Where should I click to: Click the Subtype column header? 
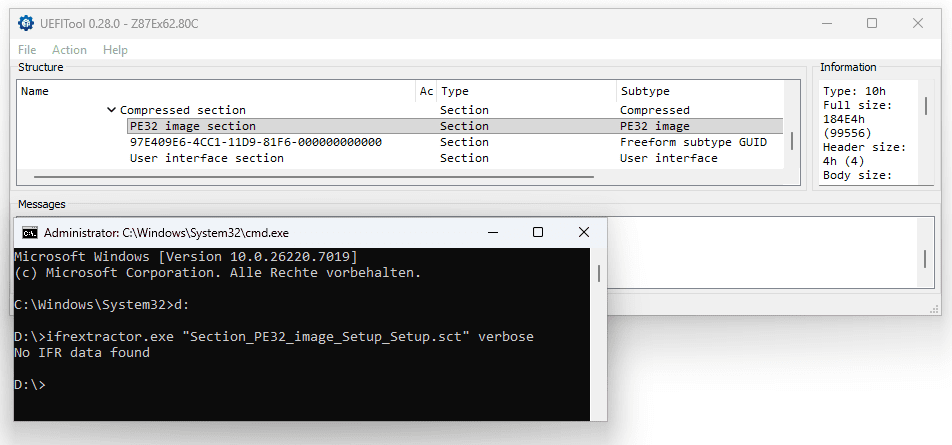pos(645,91)
